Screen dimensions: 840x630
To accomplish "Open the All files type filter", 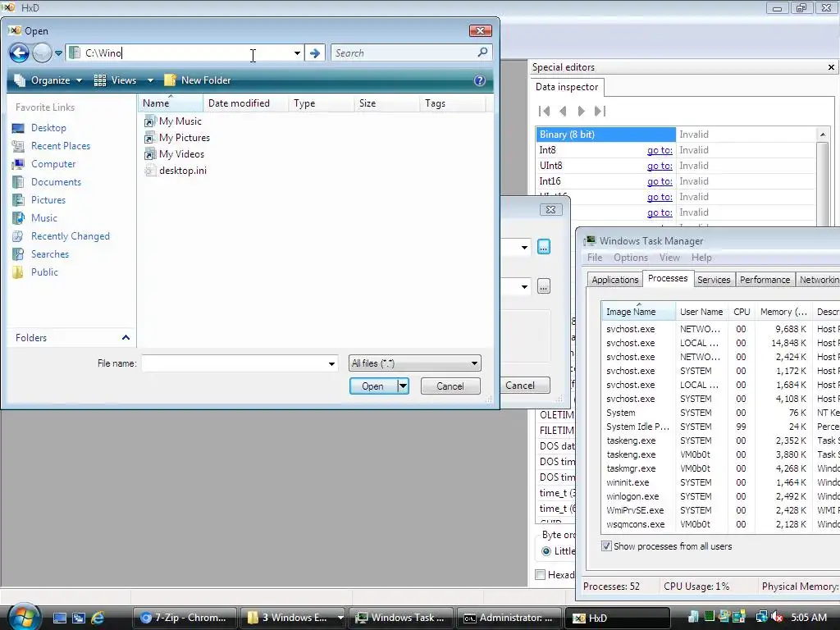I will (x=414, y=363).
